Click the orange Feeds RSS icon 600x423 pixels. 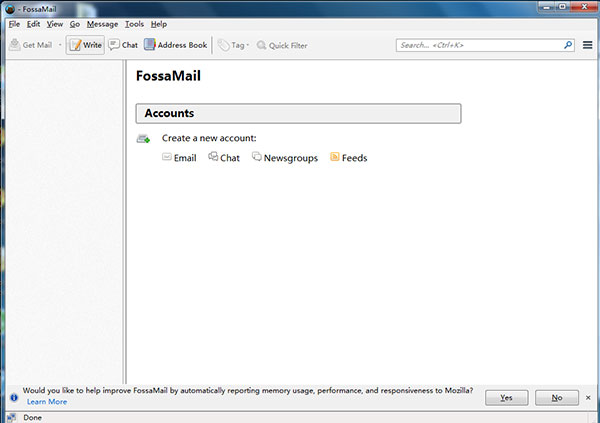pyautogui.click(x=334, y=157)
